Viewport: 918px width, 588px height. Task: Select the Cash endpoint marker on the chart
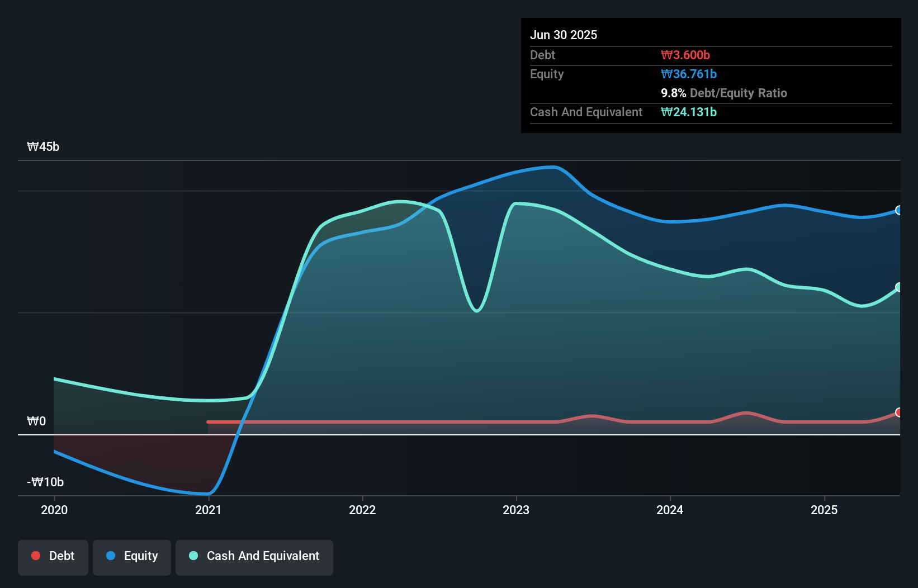click(899, 287)
